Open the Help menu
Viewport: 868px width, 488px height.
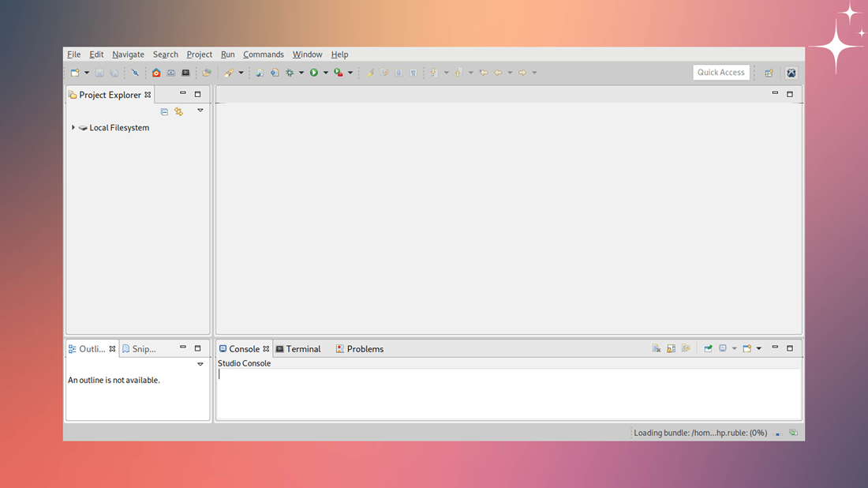339,54
